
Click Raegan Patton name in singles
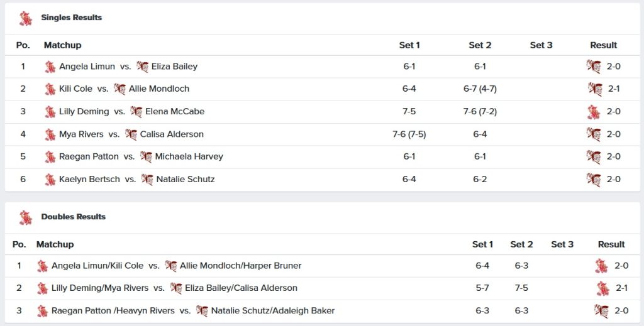pos(89,157)
